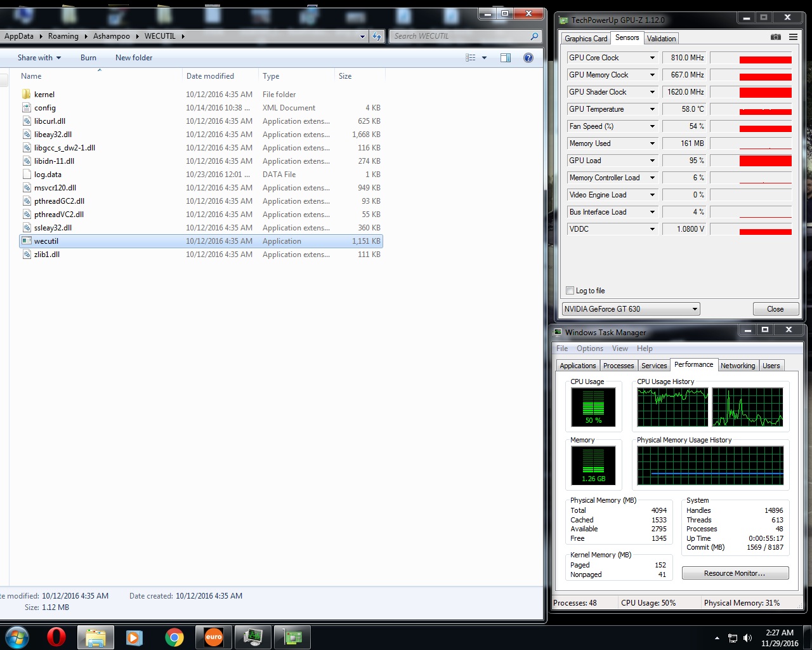The width and height of the screenshot is (812, 650).
Task: Open the Networking tab in Task Manager
Action: [738, 366]
